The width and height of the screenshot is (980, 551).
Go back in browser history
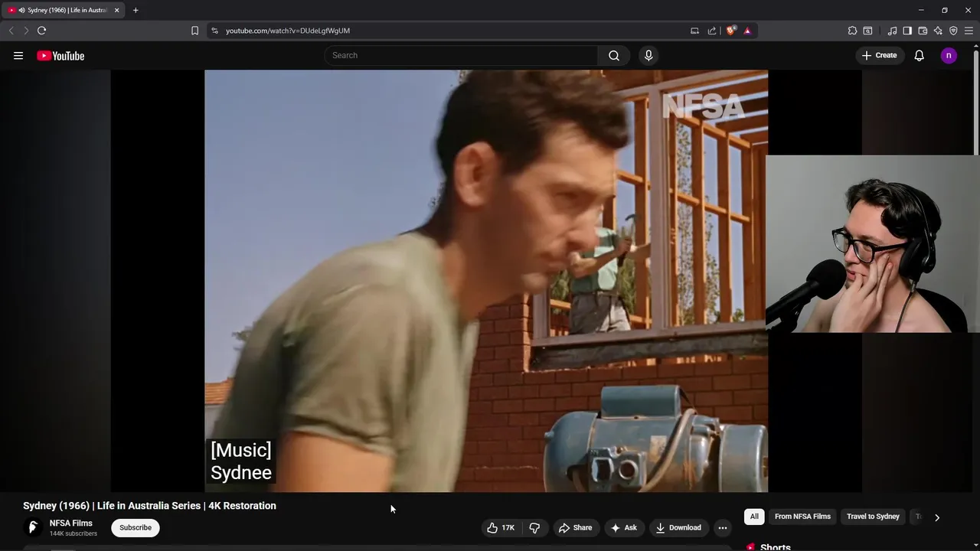tap(11, 31)
